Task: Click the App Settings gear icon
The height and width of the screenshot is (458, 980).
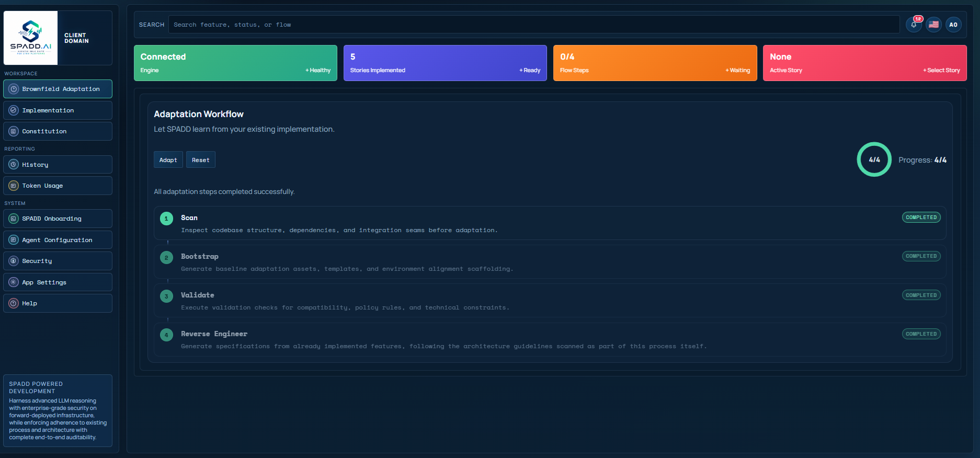Action: (x=14, y=282)
